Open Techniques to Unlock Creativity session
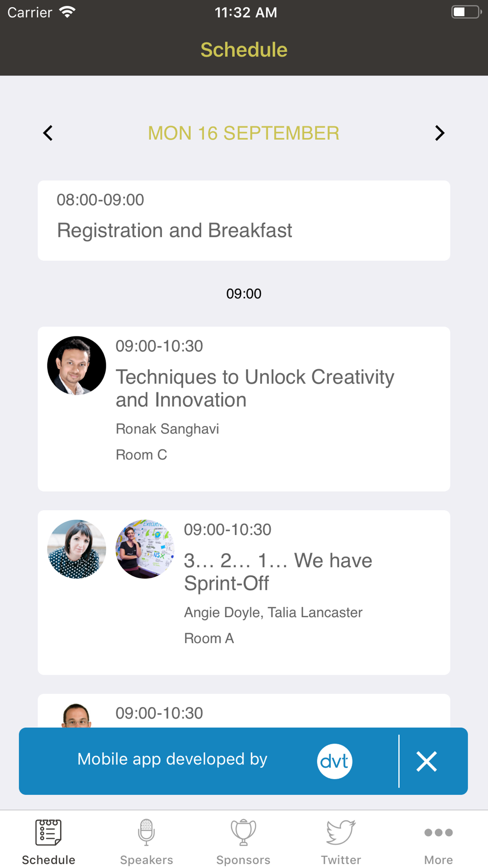Image resolution: width=488 pixels, height=868 pixels. pyautogui.click(x=244, y=409)
